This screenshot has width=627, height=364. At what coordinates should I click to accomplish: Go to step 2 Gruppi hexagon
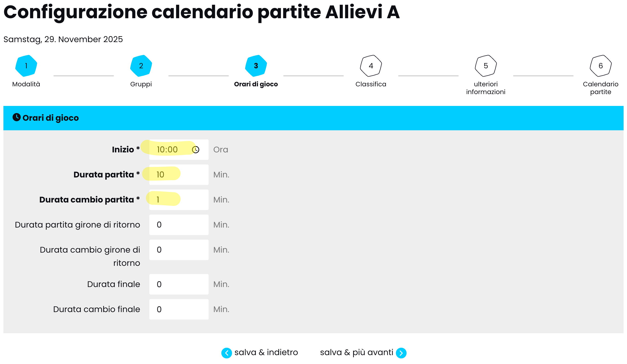[x=141, y=66]
